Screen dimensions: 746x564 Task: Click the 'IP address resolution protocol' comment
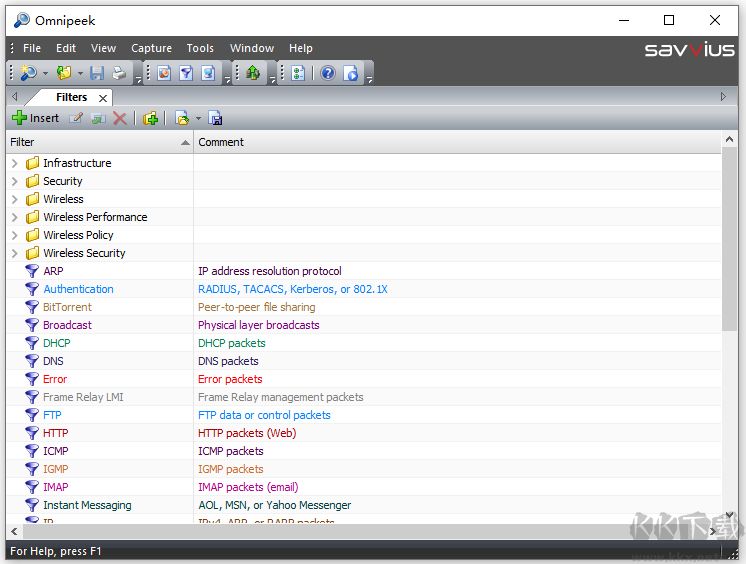(x=270, y=271)
